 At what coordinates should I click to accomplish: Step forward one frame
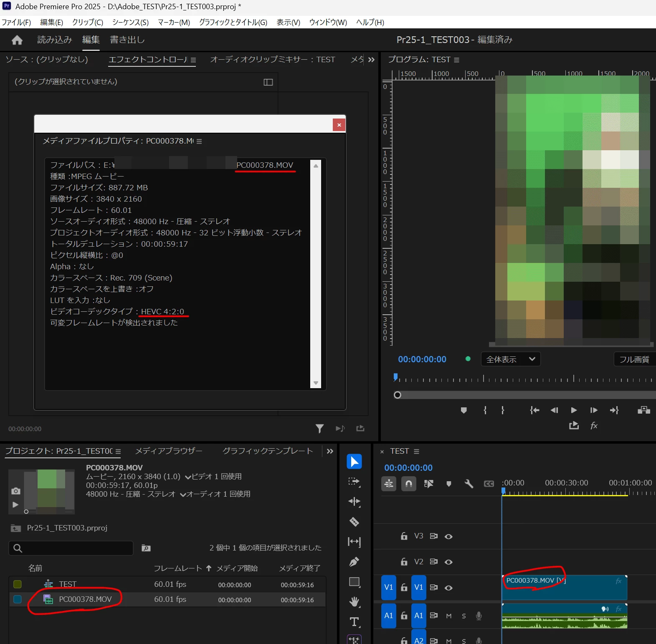593,410
